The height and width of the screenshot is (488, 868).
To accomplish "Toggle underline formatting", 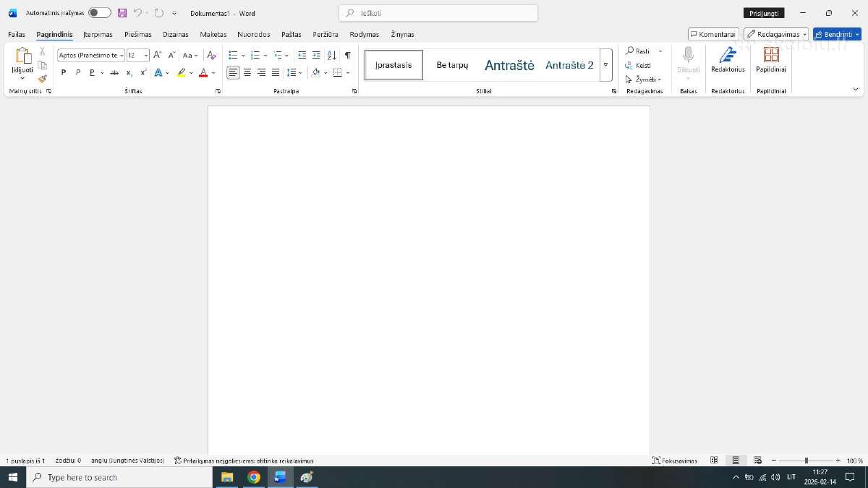I will (x=92, y=72).
